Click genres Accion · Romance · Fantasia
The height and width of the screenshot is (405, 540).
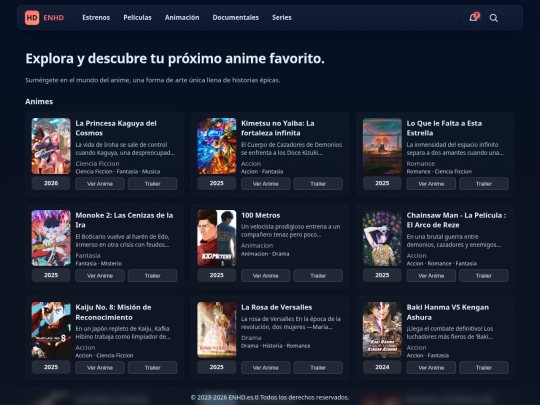(442, 263)
